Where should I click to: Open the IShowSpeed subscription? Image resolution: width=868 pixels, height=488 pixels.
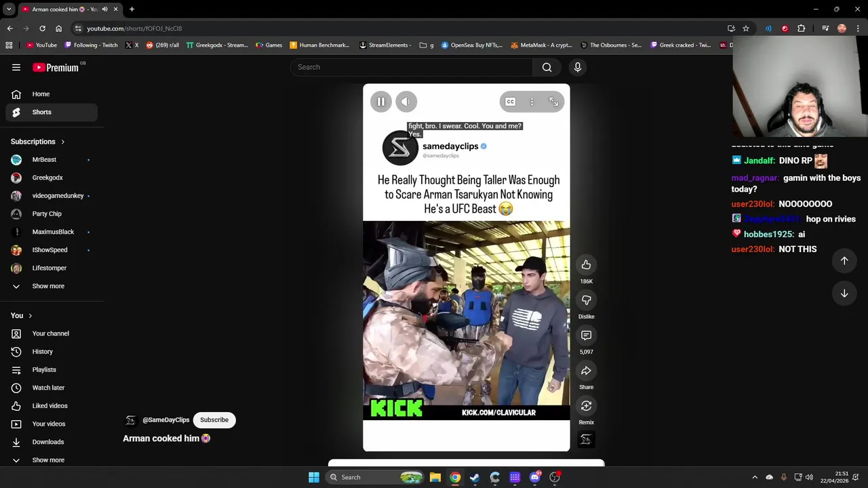pyautogui.click(x=52, y=250)
